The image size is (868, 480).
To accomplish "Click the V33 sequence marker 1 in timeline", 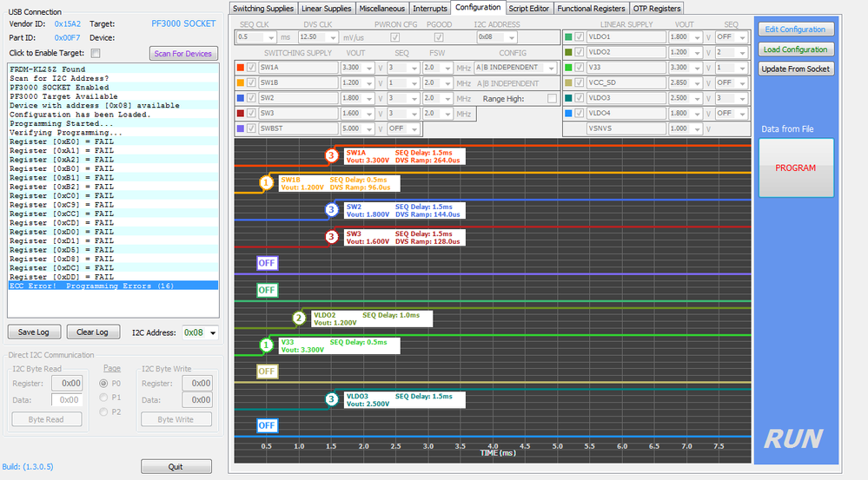I will click(266, 345).
